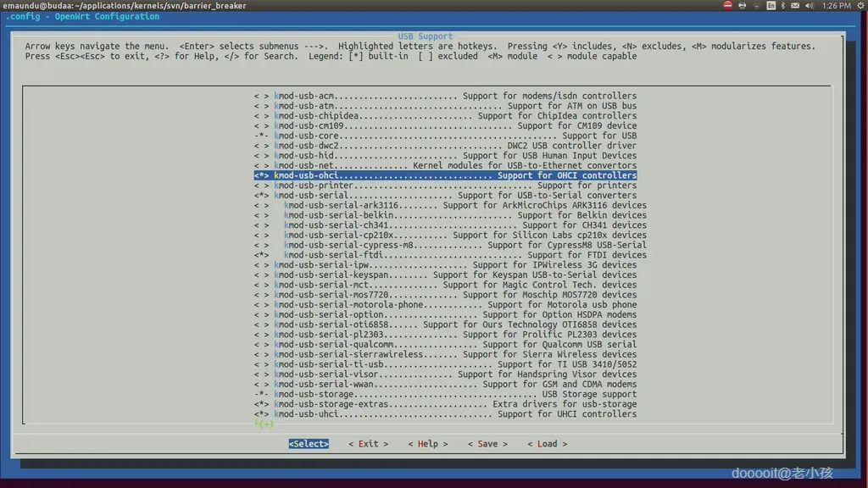Viewport: 868px width, 488px height.
Task: Select the kmod-usb-serial-ti-usb entry
Action: pyautogui.click(x=445, y=364)
